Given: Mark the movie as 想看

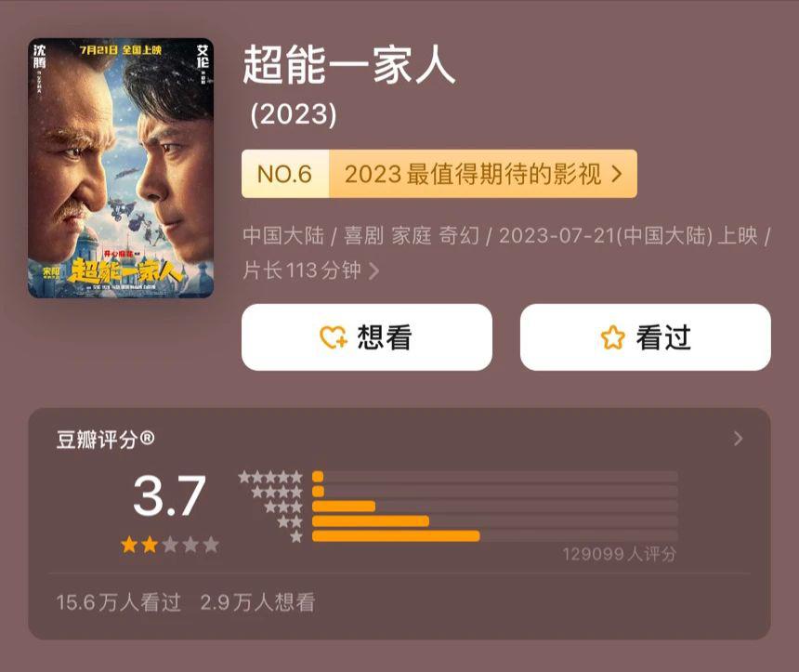Looking at the screenshot, I should (367, 337).
